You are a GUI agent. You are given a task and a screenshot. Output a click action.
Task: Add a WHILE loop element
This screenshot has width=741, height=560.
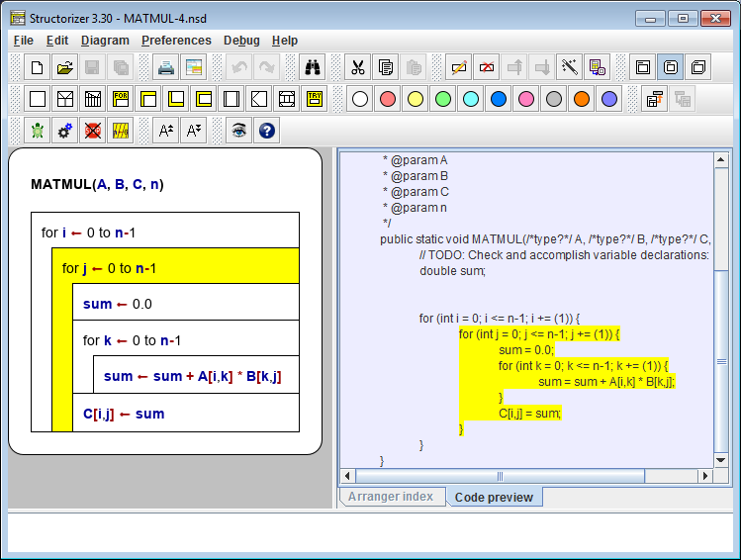(148, 99)
